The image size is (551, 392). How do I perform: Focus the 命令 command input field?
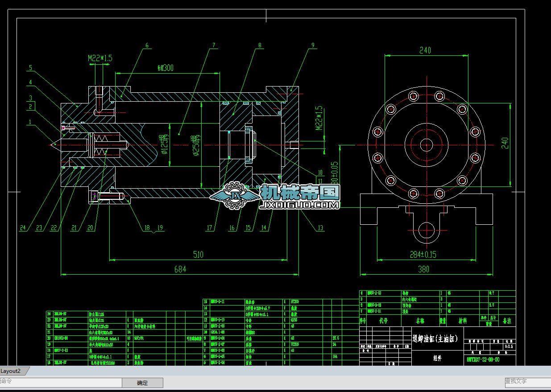click(x=61, y=383)
